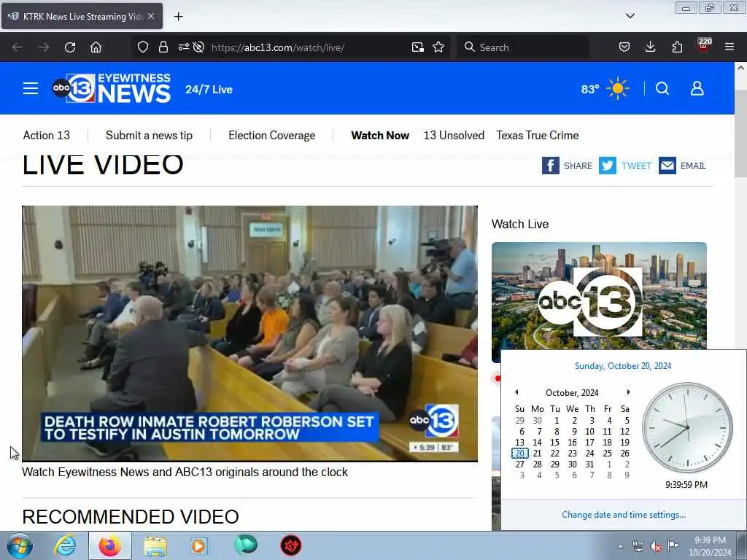
Task: Click the network tray icon
Action: point(638,547)
